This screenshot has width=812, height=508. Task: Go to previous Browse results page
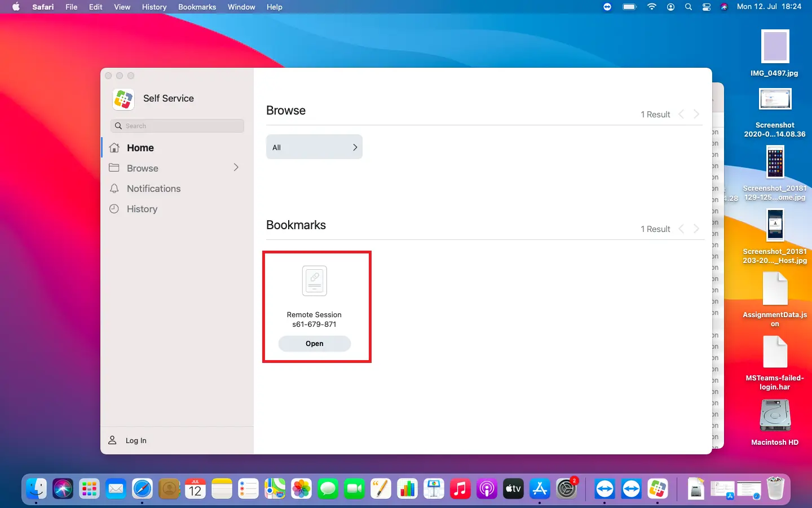(x=681, y=114)
